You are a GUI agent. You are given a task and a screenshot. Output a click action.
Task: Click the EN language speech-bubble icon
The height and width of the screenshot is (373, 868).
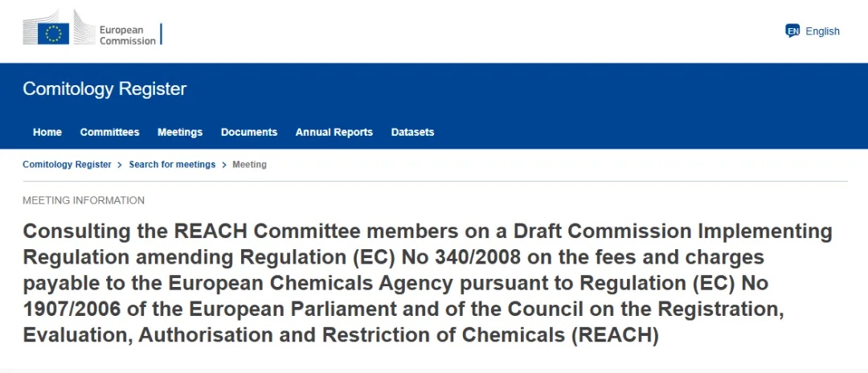pos(792,31)
